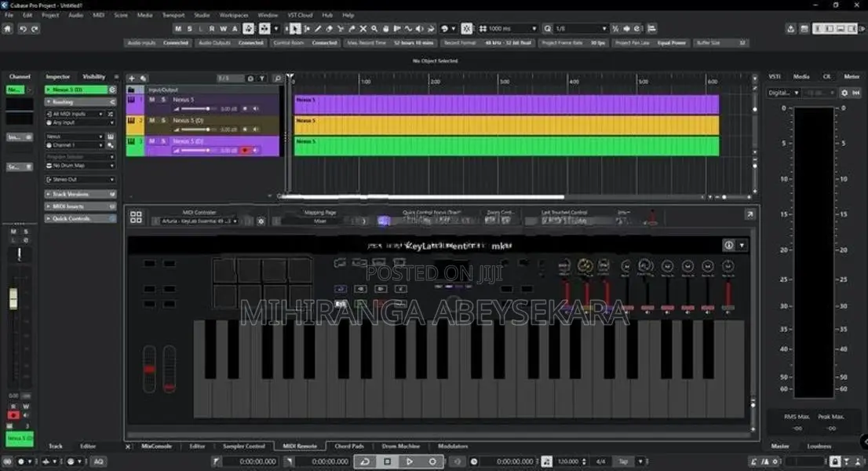
Task: Toggle the Snap on/off button
Action: pos(467,29)
